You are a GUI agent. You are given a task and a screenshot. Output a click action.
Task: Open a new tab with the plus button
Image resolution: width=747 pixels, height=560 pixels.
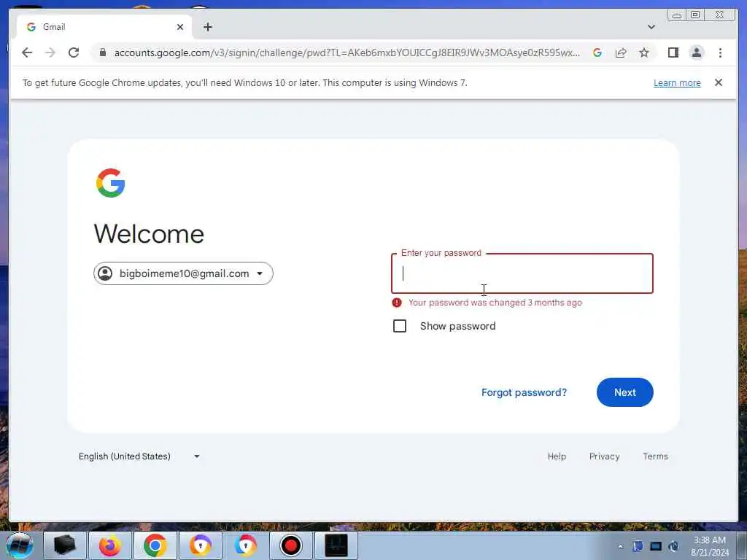click(x=208, y=27)
